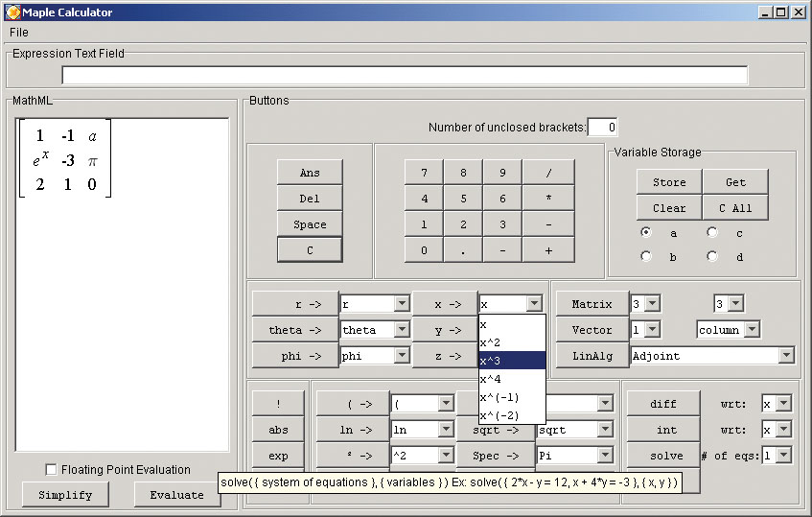Click the division / keypad button
812x517 pixels.
[x=548, y=173]
